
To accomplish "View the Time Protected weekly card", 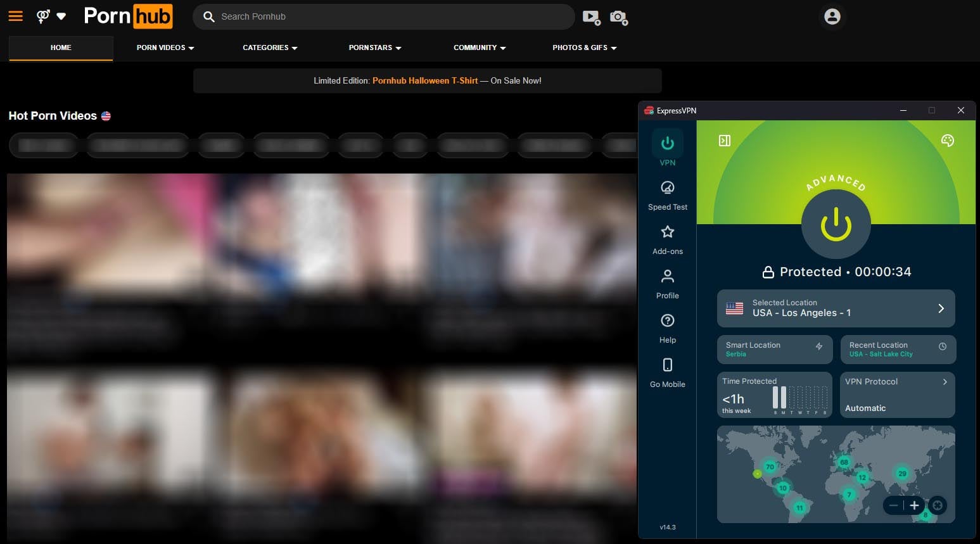I will pyautogui.click(x=775, y=395).
